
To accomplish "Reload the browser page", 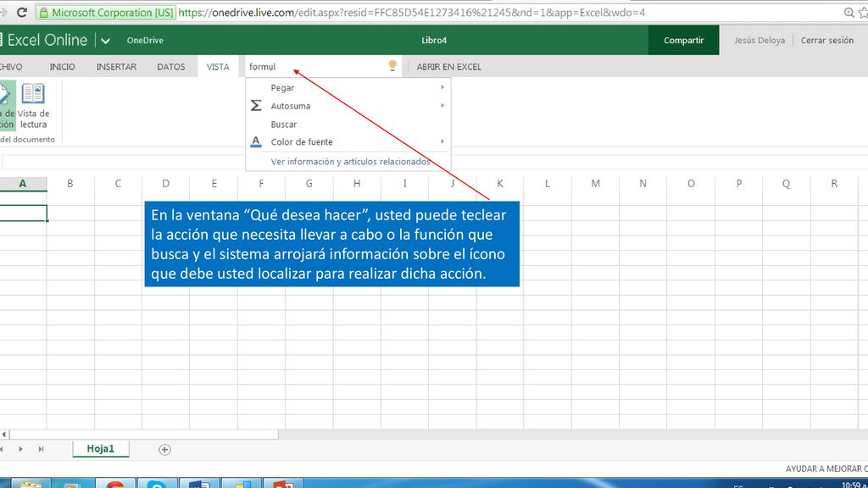I will tap(22, 12).
